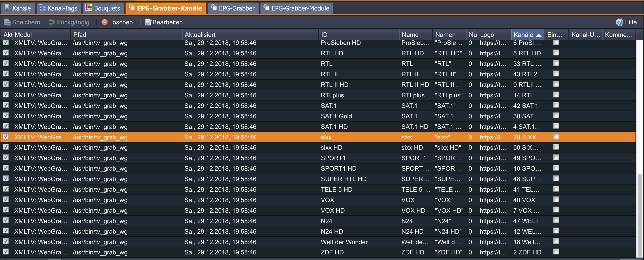644x260 pixels.
Task: Open the EPG-Grabber-Kanäle tab
Action: pos(166,8)
